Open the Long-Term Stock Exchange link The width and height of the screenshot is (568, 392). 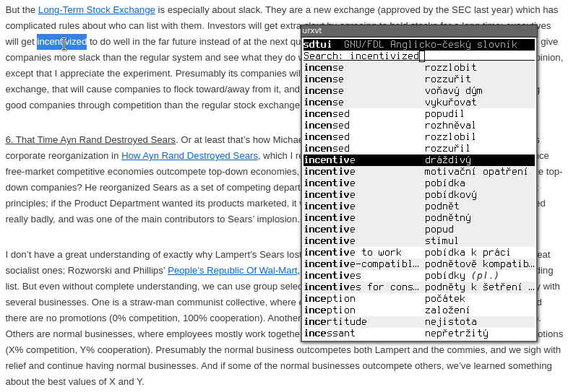click(x=96, y=10)
